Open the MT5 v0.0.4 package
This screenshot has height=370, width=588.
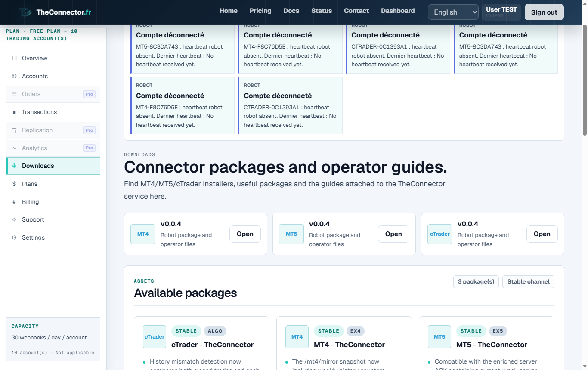pos(393,234)
